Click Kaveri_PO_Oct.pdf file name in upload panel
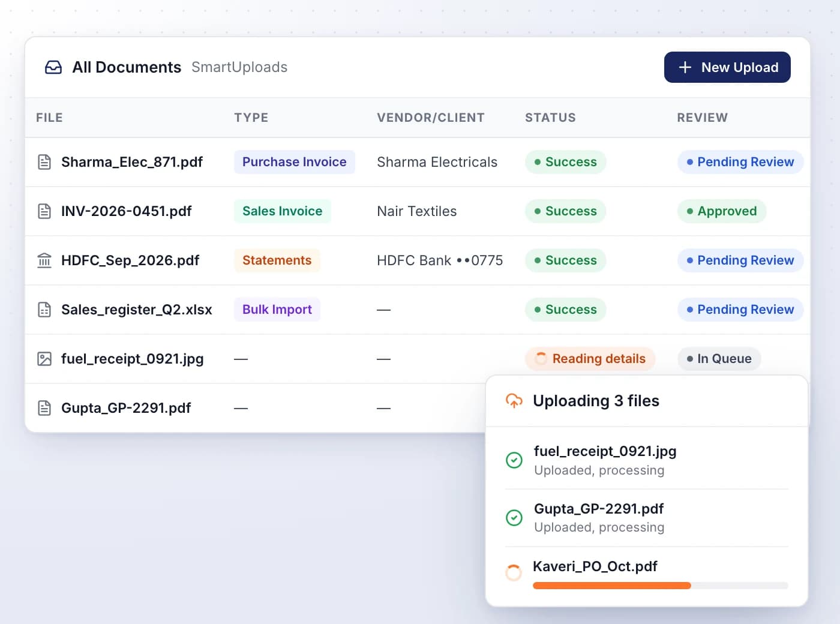 click(x=595, y=566)
